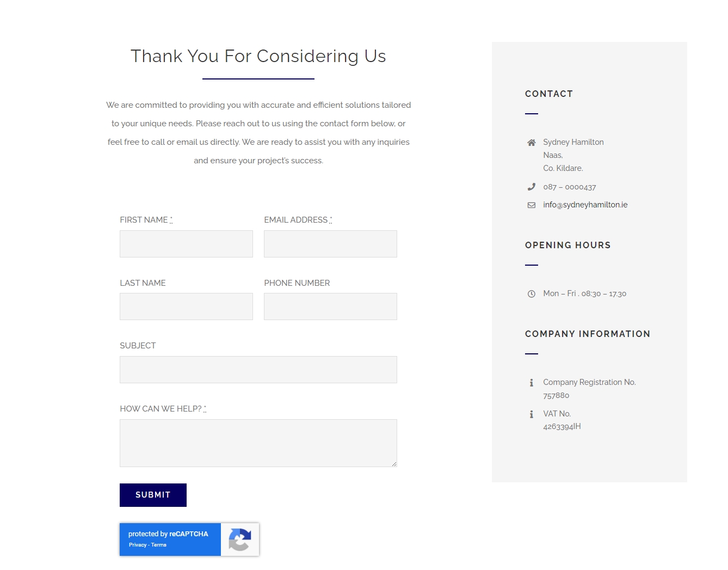Open the reCAPTCHA Privacy link
This screenshot has height=570, width=728.
pos(138,545)
